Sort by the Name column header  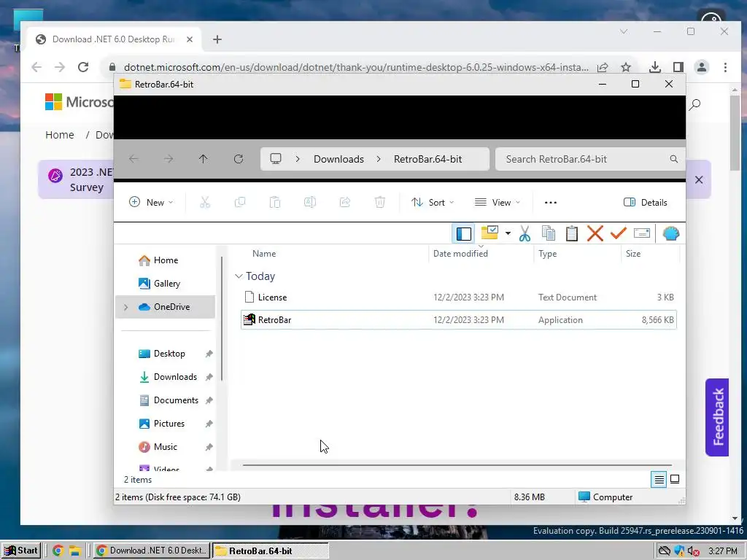click(x=264, y=253)
